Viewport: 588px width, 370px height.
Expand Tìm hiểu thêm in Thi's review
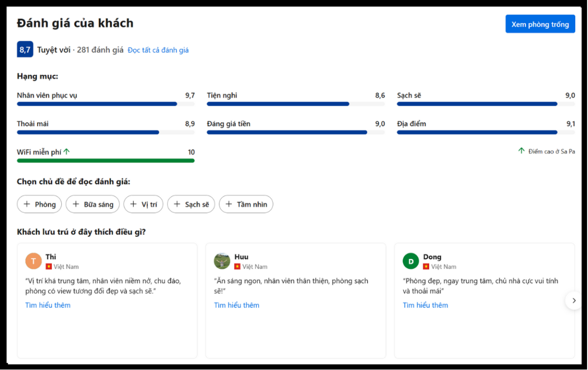click(x=48, y=305)
